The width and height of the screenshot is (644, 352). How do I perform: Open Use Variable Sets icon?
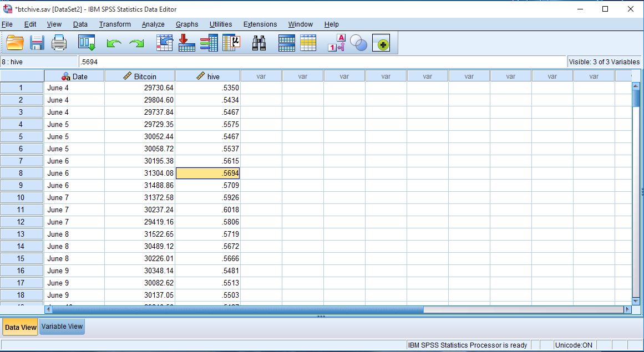(x=358, y=43)
